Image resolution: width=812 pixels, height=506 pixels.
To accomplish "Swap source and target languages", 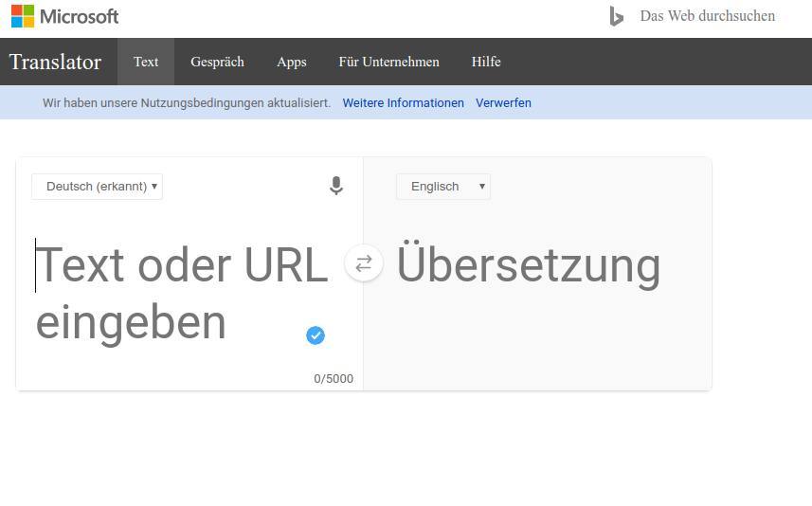I will click(x=364, y=263).
